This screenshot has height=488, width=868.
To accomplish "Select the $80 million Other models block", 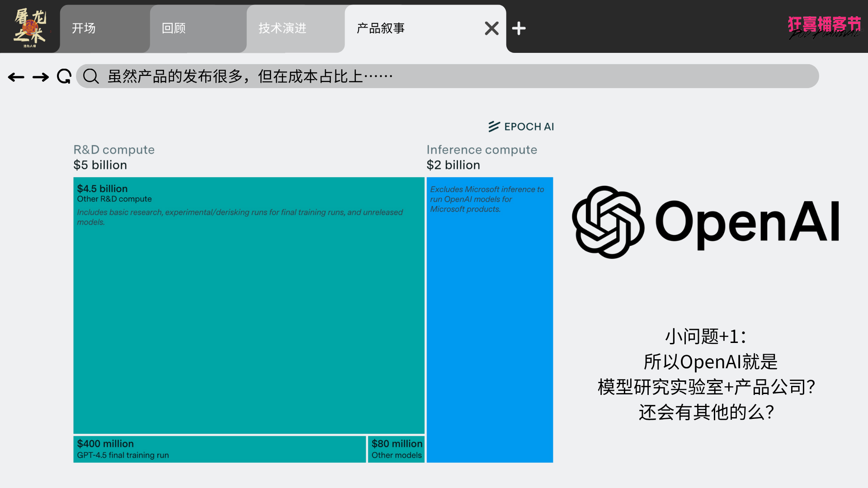I will pyautogui.click(x=396, y=449).
